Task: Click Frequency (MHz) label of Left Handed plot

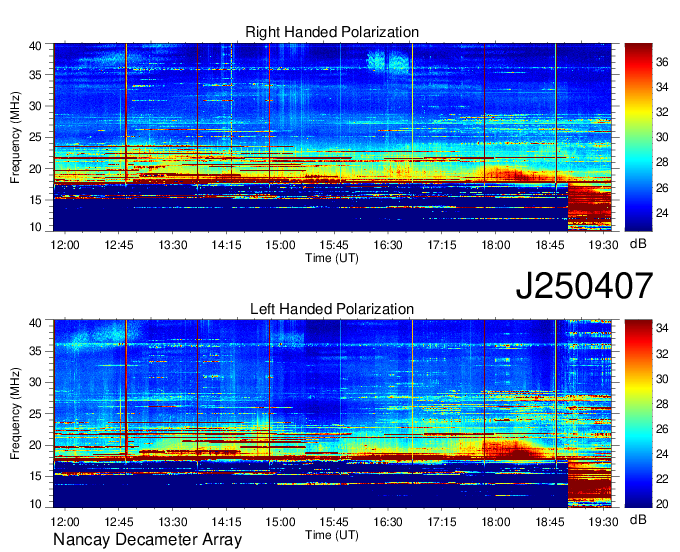Action: pos(15,414)
